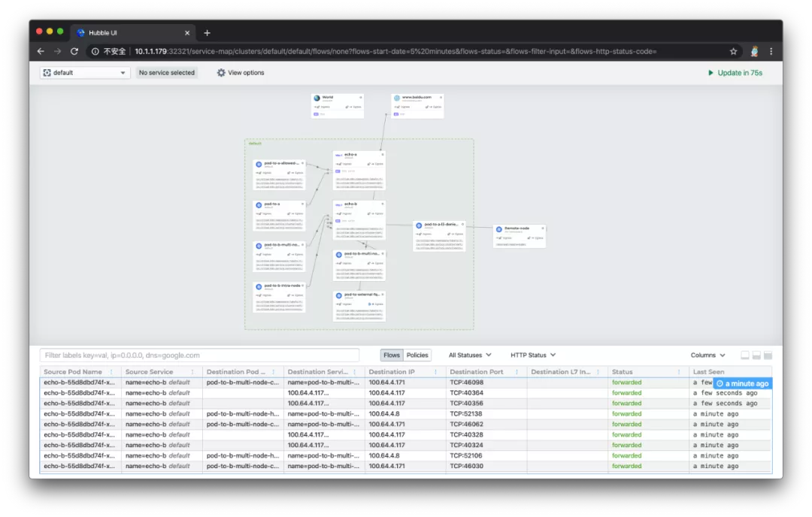812x517 pixels.
Task: Click the echo-a service card title
Action: [350, 154]
